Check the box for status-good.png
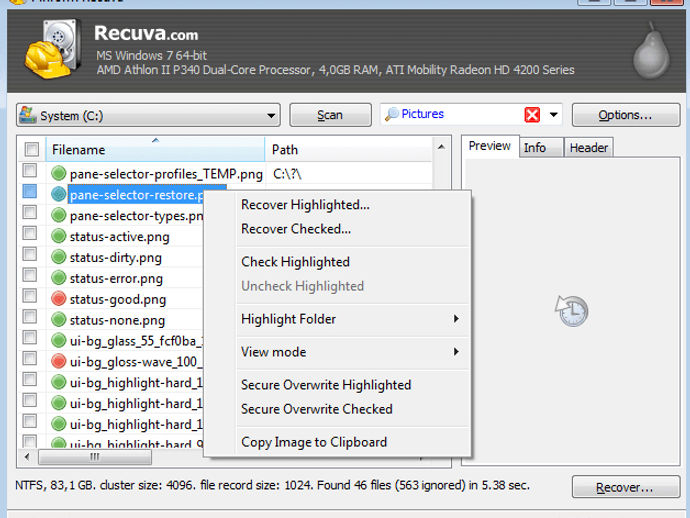Screen dimensions: 690x518 pos(30,296)
